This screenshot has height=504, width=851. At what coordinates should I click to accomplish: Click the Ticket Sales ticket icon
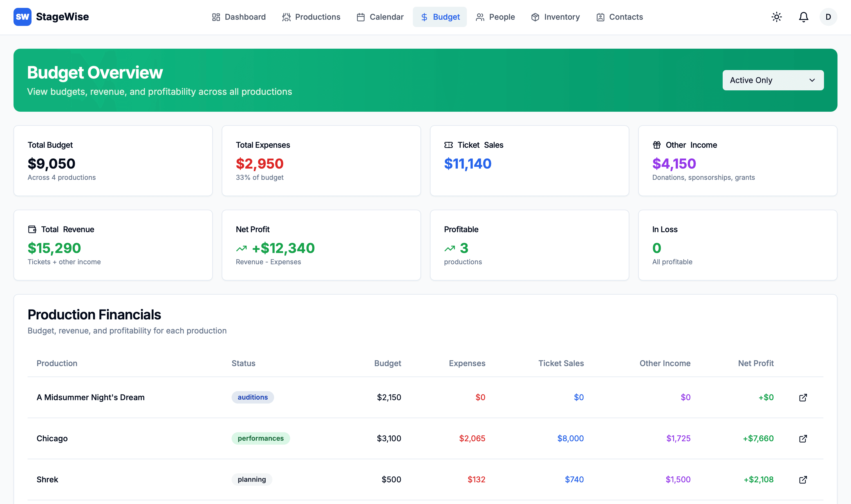coord(448,145)
